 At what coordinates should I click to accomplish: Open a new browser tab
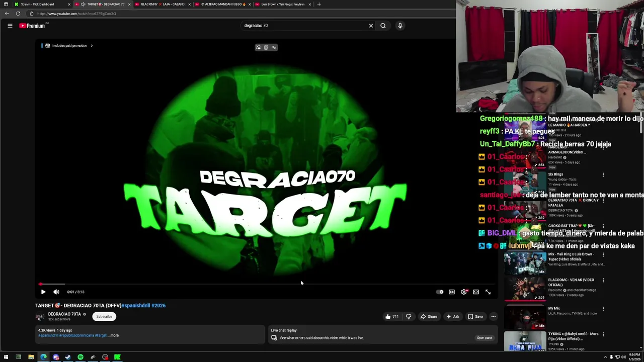point(319,4)
